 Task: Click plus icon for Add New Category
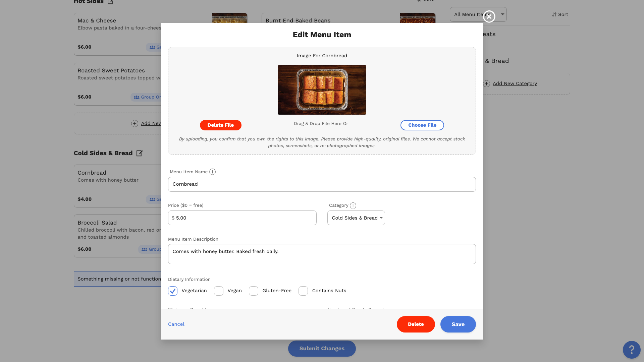pyautogui.click(x=486, y=84)
